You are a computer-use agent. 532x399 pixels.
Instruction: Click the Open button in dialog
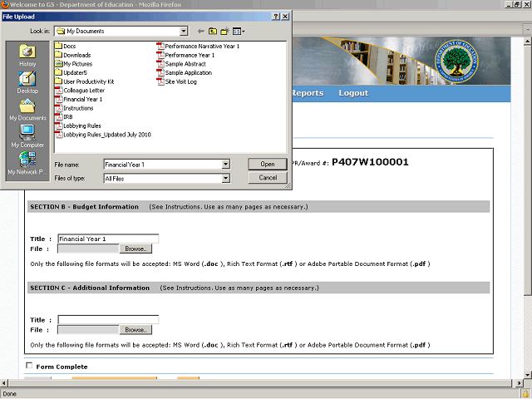pyautogui.click(x=268, y=164)
